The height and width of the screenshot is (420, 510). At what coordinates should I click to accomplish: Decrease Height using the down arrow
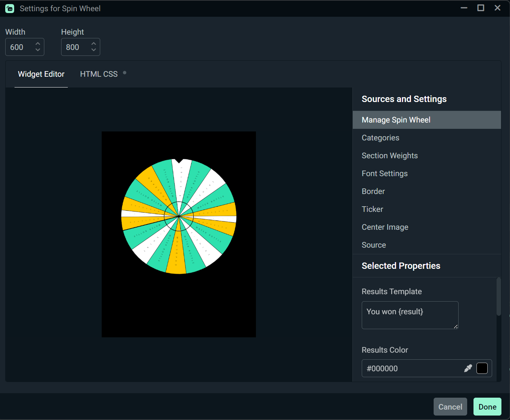[94, 50]
